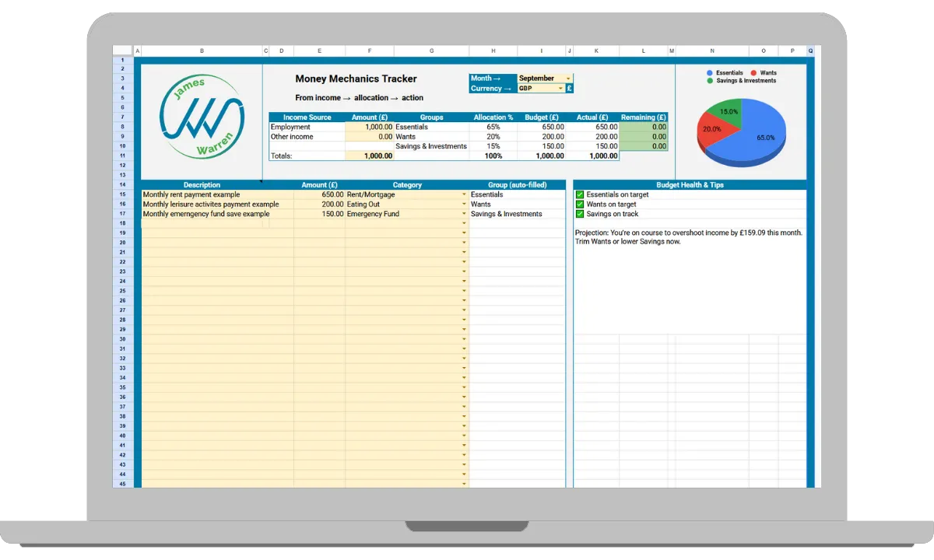Open the Rent/Mortgage category dropdown arrow
This screenshot has height=560, width=934.
(x=465, y=194)
